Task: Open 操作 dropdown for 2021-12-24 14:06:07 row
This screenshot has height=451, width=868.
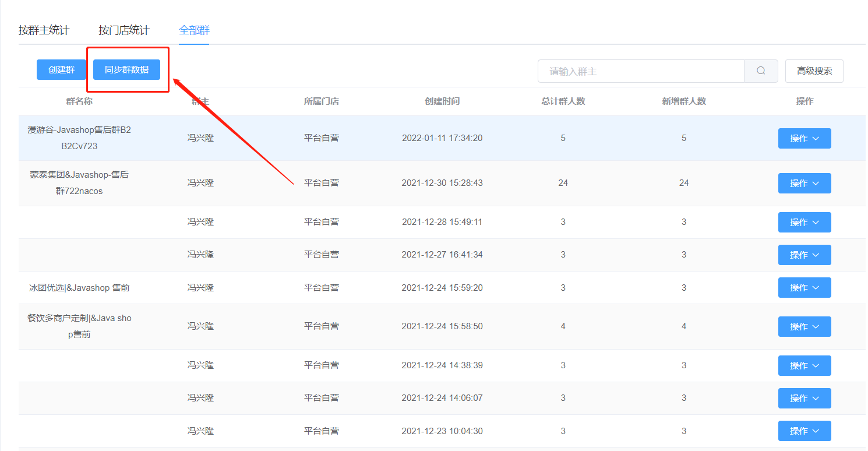Action: 805,398
